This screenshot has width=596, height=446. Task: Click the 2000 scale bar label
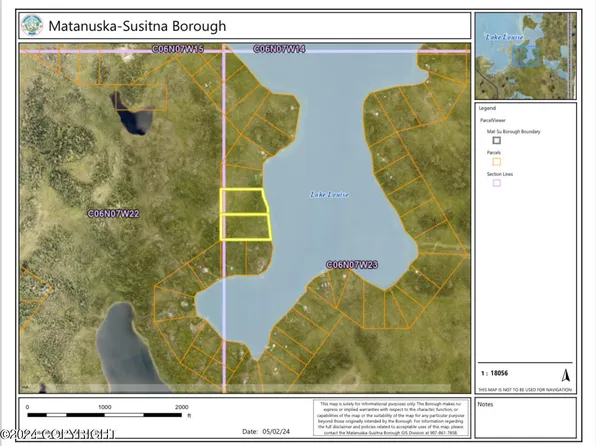(182, 407)
